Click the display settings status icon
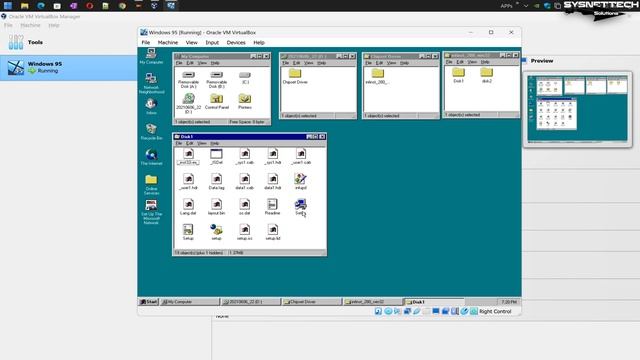640x360 pixels. tap(436, 311)
